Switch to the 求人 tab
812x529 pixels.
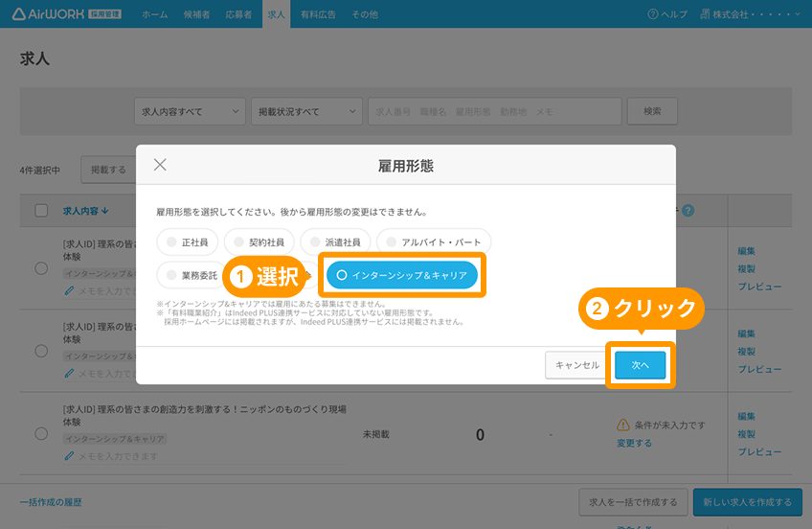point(276,14)
